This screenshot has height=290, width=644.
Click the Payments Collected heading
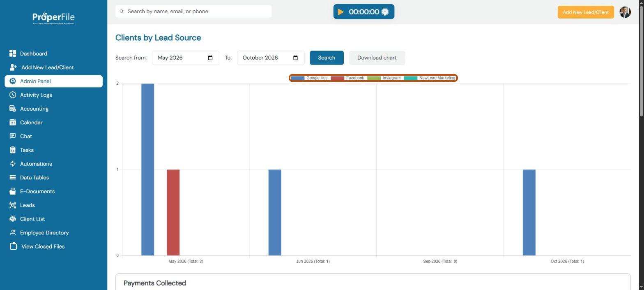155,283
